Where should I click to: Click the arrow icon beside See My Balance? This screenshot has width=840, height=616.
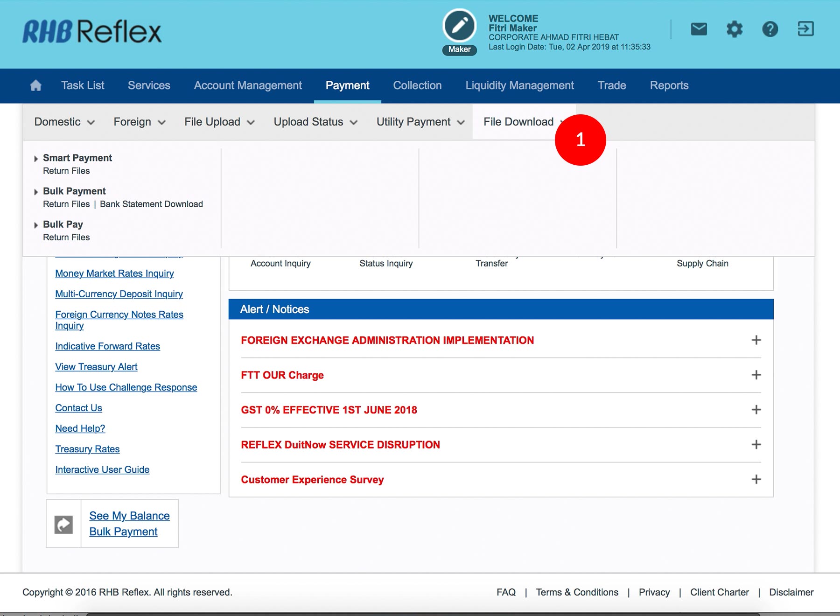[x=63, y=524]
